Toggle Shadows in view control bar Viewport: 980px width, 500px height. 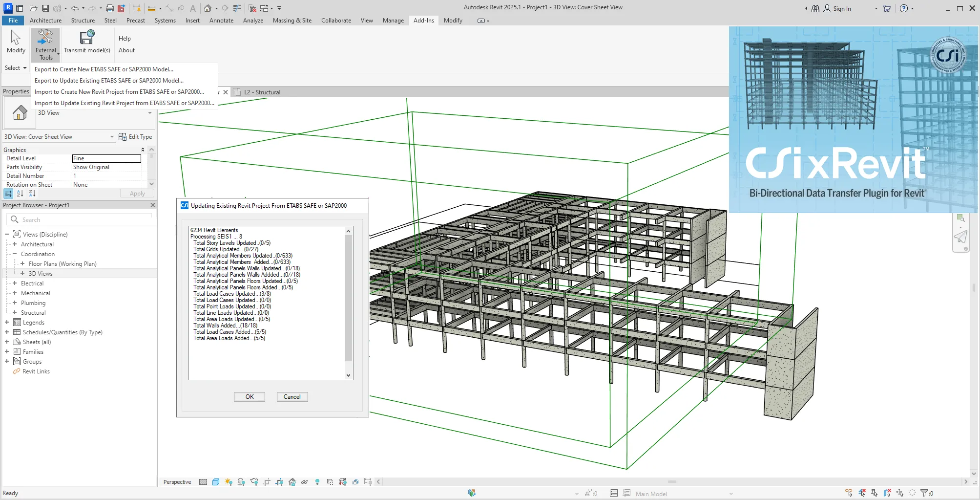click(x=241, y=482)
